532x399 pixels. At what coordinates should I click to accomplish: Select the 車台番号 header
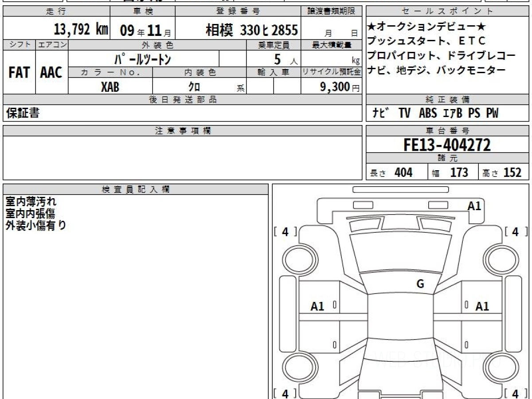447,131
